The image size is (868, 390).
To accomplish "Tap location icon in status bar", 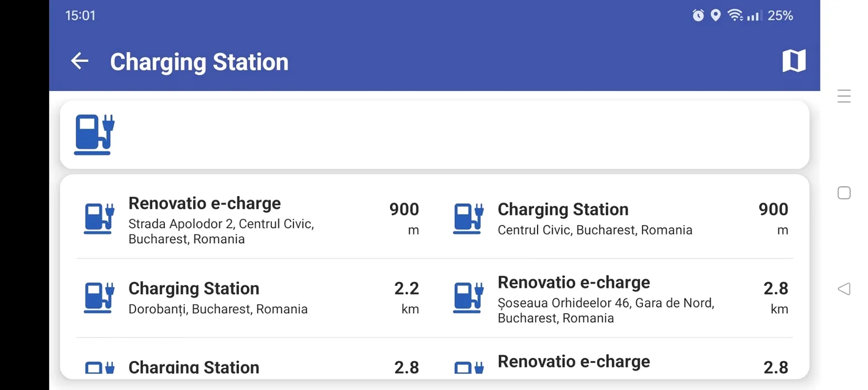I will pos(716,16).
